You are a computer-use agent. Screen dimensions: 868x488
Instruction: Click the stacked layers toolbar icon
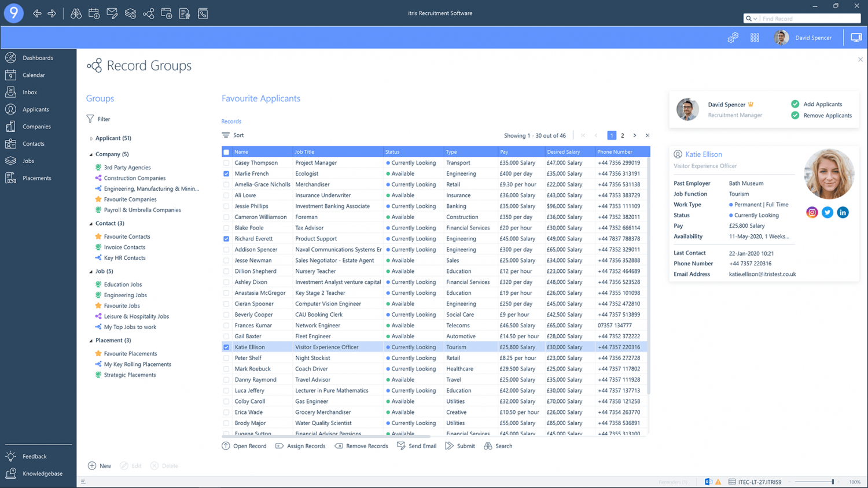pyautogui.click(x=130, y=13)
